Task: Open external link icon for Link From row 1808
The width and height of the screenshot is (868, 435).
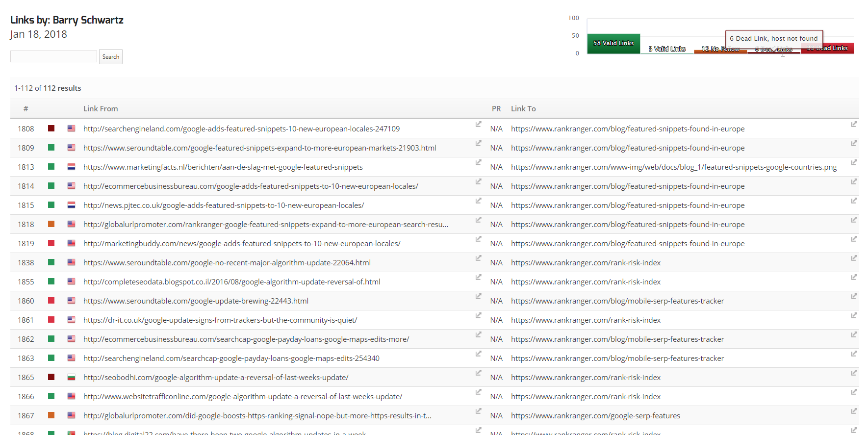Action: (478, 124)
